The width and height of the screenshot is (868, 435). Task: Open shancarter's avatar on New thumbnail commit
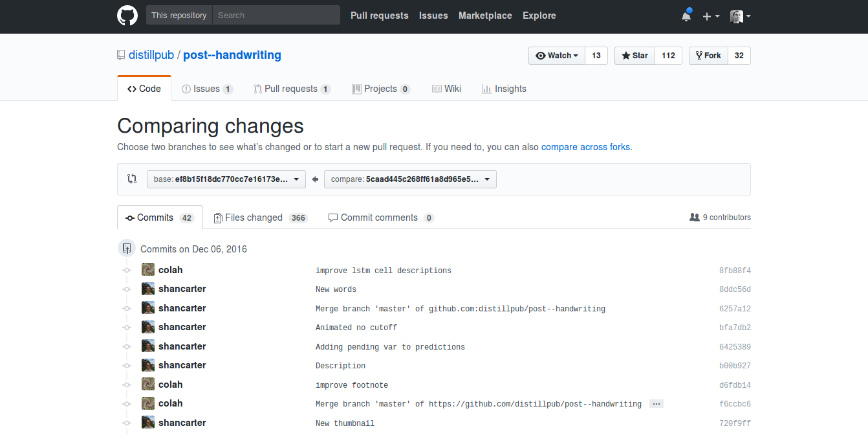point(148,423)
